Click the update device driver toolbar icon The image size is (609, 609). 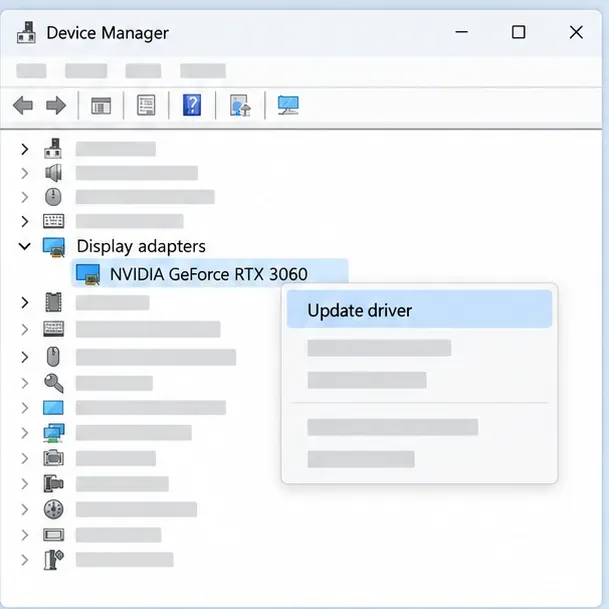[240, 105]
